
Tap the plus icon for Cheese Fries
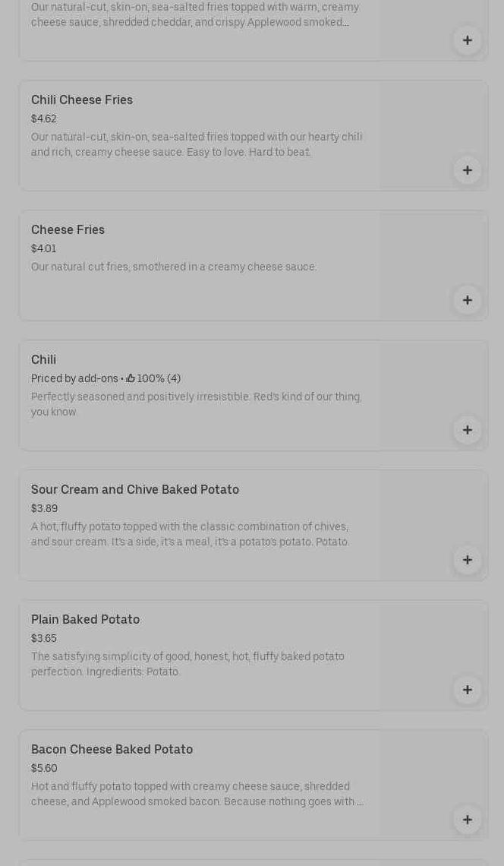click(x=467, y=300)
